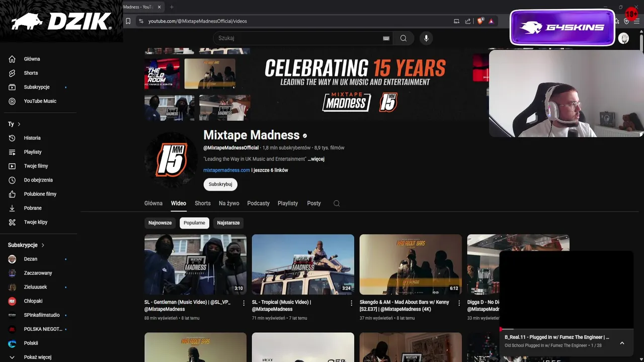Click the Subskrybuj button
The height and width of the screenshot is (362, 644).
220,184
